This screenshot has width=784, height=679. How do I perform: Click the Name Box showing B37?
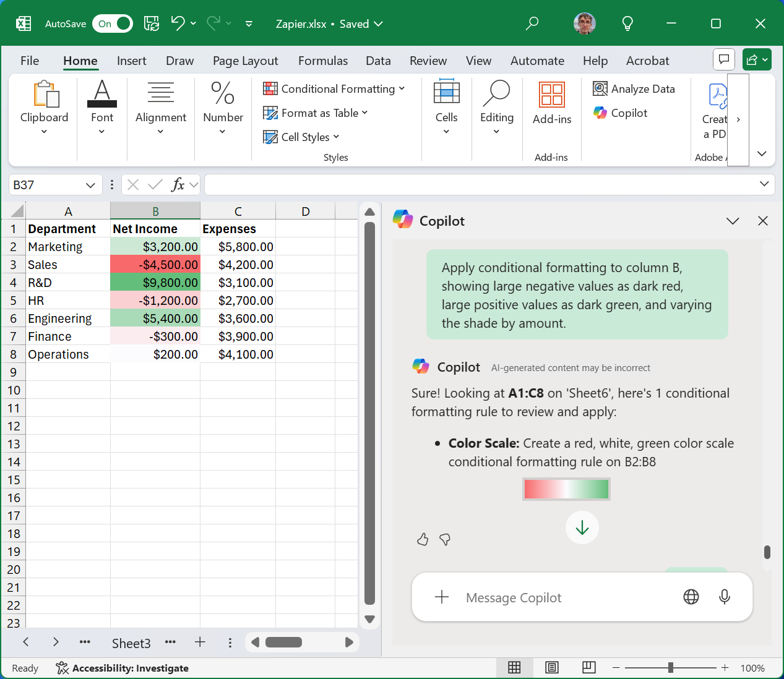click(47, 185)
